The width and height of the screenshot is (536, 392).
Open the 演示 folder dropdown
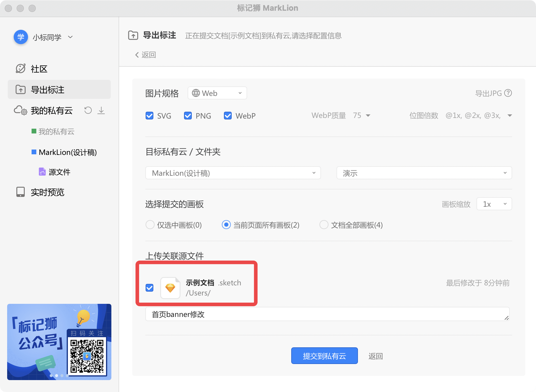[x=424, y=173]
